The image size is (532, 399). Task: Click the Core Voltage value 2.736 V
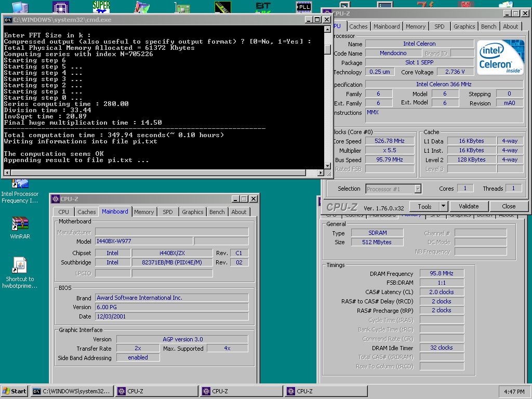click(x=455, y=72)
